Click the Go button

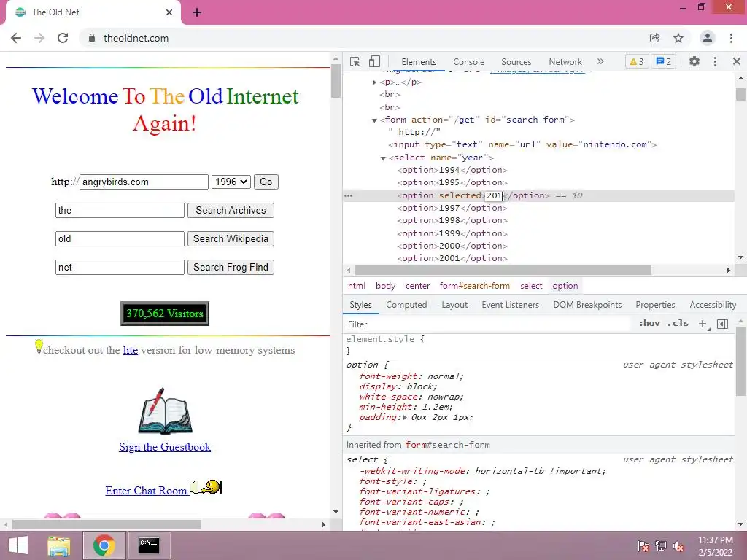click(x=266, y=182)
